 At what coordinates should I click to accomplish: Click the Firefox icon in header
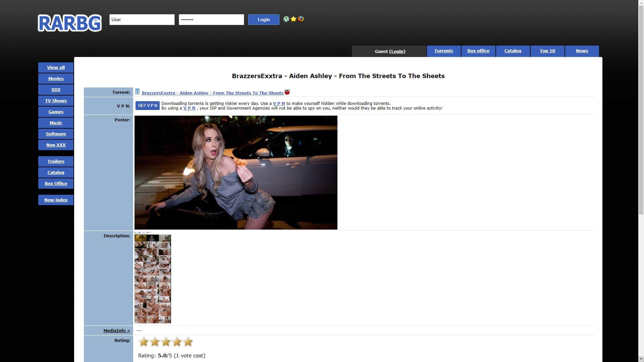pos(301,19)
